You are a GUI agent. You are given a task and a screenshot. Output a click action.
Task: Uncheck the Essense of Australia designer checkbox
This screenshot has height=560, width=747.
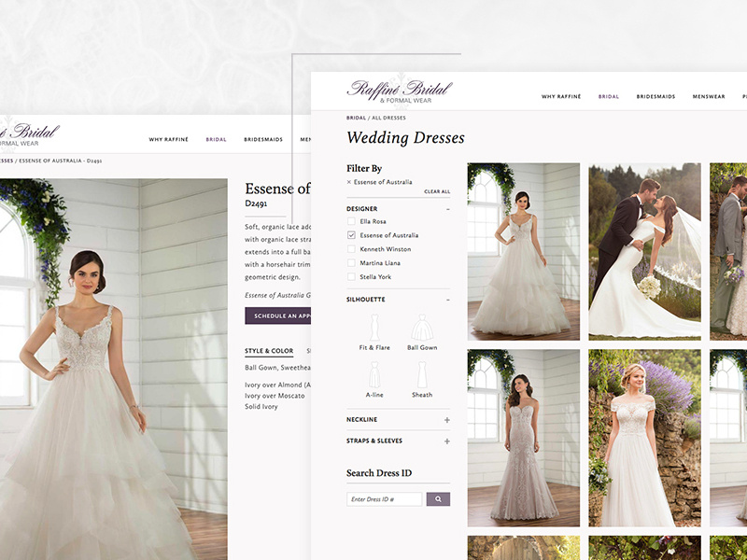(x=351, y=235)
